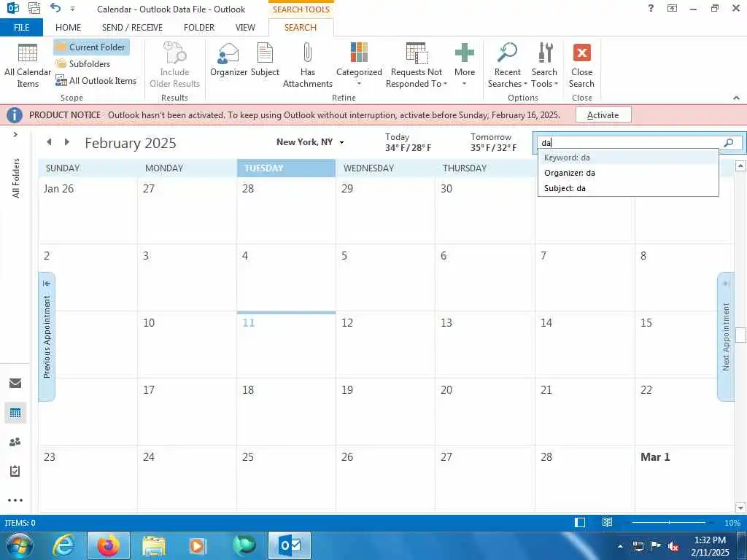
Task: Collapse the ribbon arrow
Action: click(x=737, y=98)
